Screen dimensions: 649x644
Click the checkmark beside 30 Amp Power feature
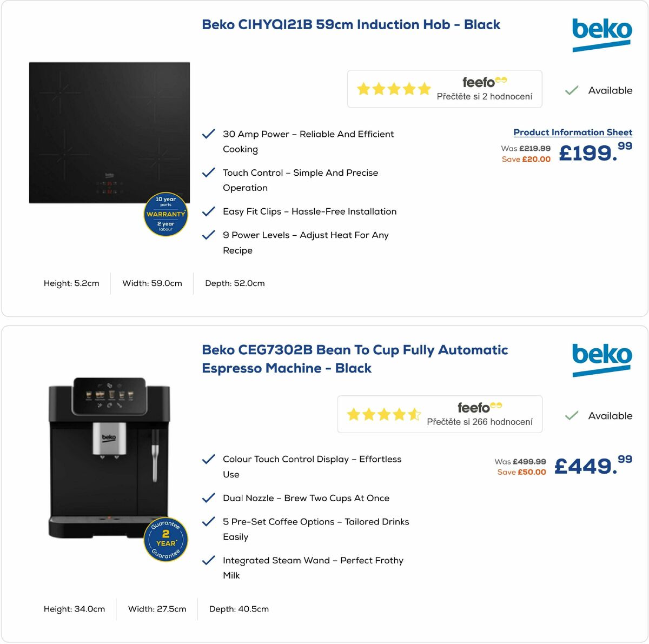[x=209, y=134]
